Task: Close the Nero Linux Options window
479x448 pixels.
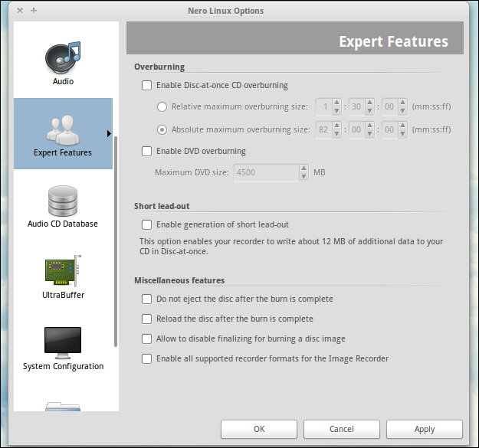Action: pos(20,11)
